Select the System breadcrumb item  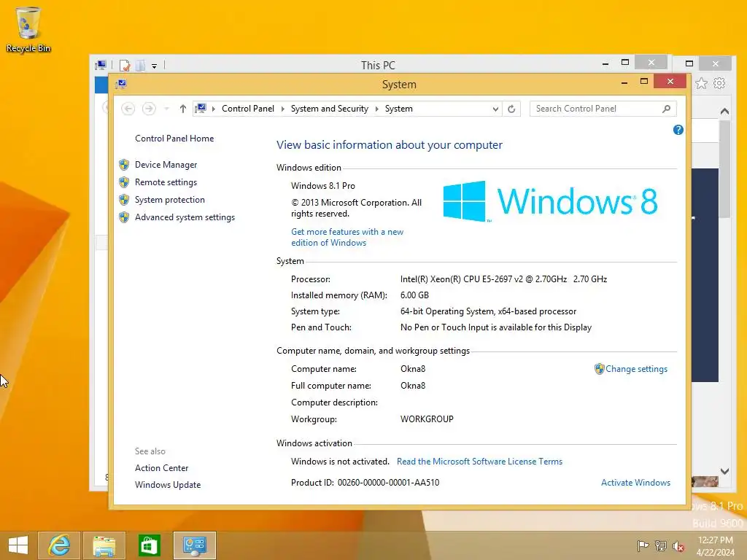(x=399, y=109)
